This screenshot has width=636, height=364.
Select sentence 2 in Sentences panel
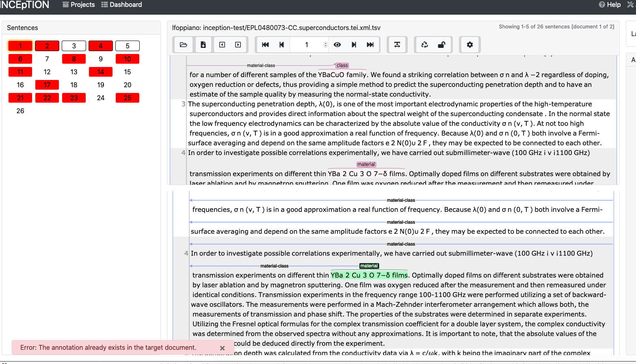(x=47, y=46)
